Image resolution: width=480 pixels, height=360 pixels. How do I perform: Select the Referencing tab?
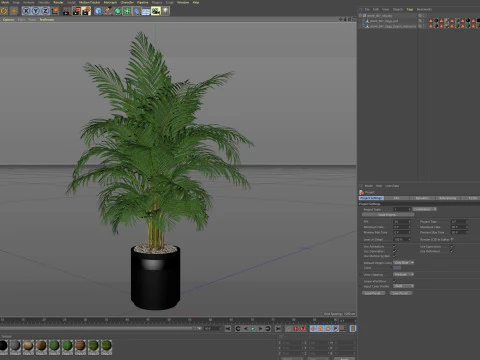pyautogui.click(x=447, y=198)
